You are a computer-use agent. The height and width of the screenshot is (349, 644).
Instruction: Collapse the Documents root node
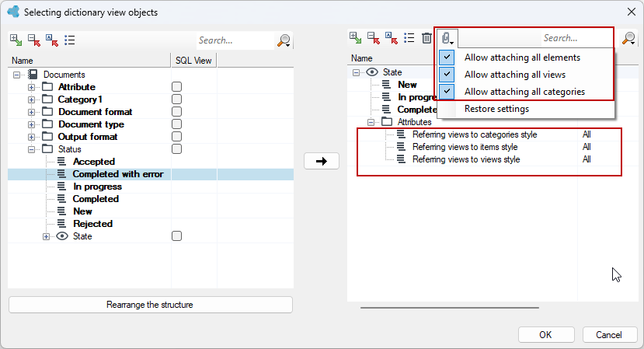click(16, 75)
